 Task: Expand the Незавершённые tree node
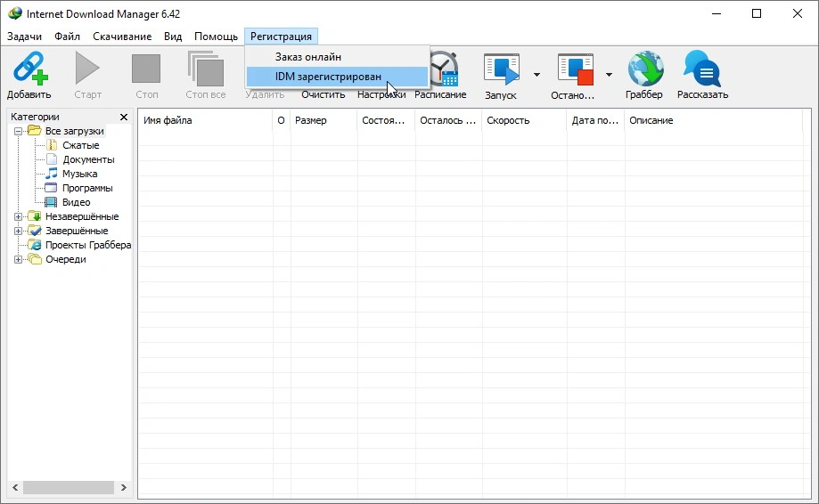18,216
